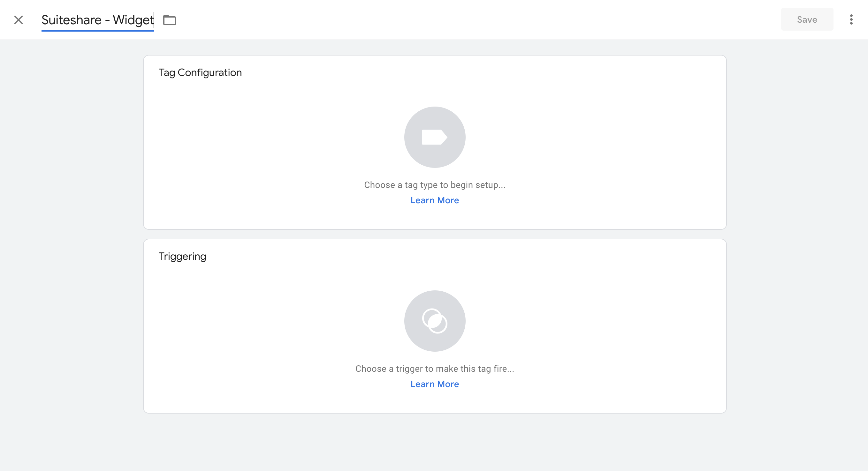Click Save to save the tag
The width and height of the screenshot is (868, 471).
pyautogui.click(x=807, y=19)
